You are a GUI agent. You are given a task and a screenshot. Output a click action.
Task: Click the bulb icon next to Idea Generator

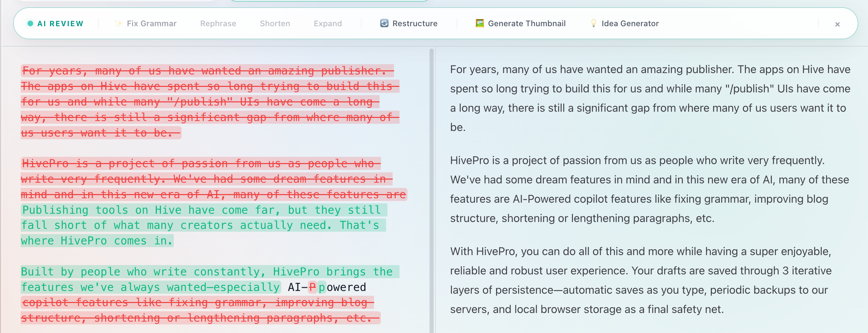click(x=594, y=23)
